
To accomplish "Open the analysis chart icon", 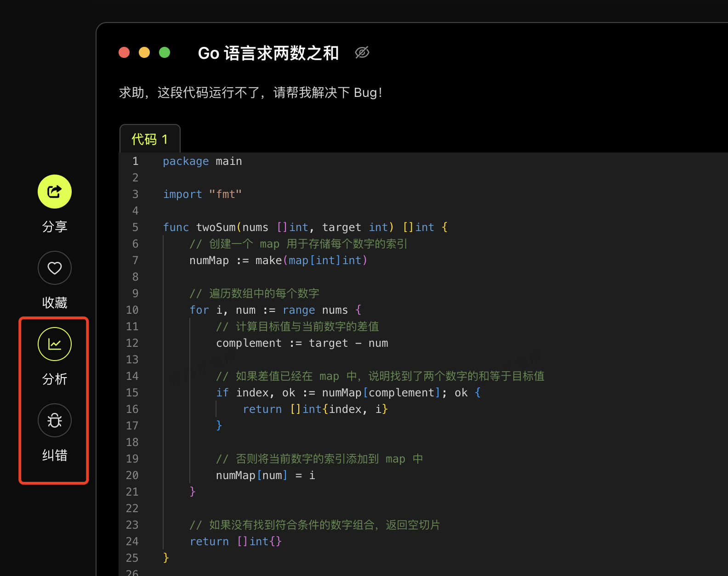I will tap(55, 344).
